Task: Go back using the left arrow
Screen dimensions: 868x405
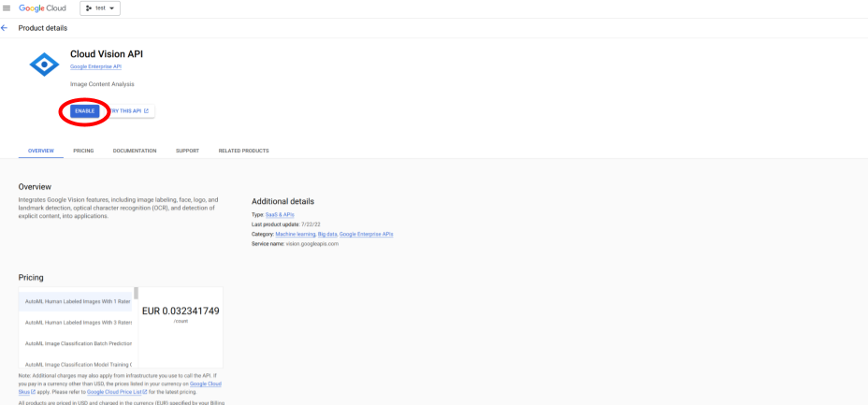Action: point(6,28)
